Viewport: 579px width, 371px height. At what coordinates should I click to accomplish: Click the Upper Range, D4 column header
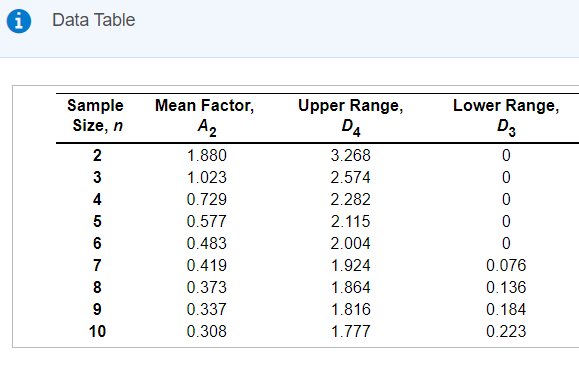(x=350, y=117)
